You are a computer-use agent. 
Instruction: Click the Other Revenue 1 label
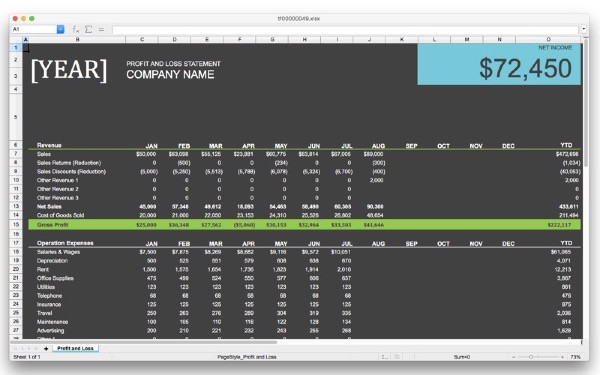(57, 180)
